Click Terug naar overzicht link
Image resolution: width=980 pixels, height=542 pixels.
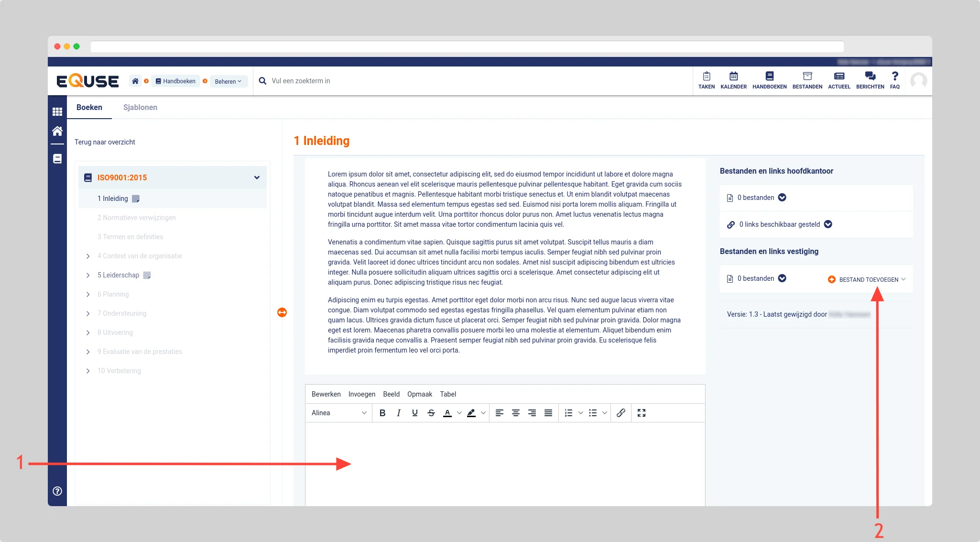105,142
